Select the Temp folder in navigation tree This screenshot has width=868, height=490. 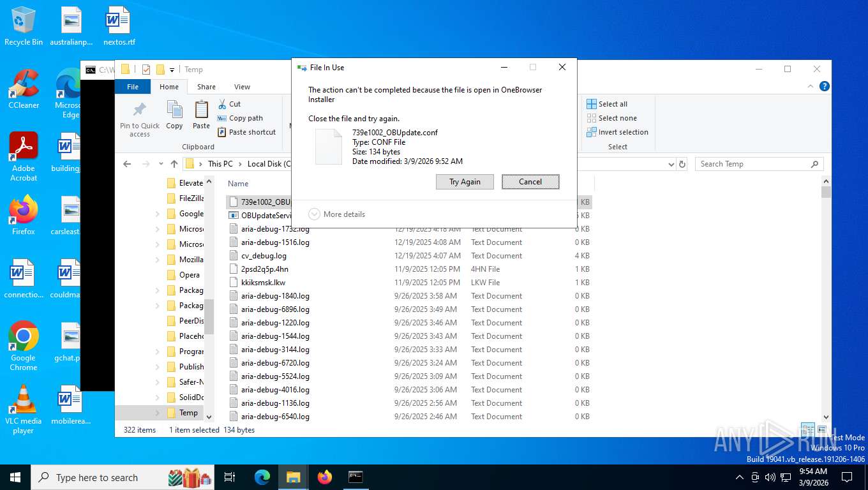pyautogui.click(x=188, y=413)
